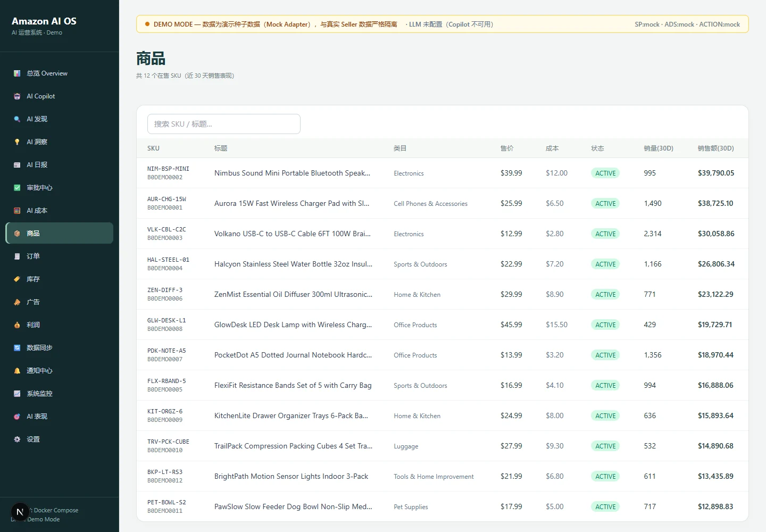The width and height of the screenshot is (766, 532).
Task: Click the AI 洞察 lightbulb icon
Action: tap(17, 142)
